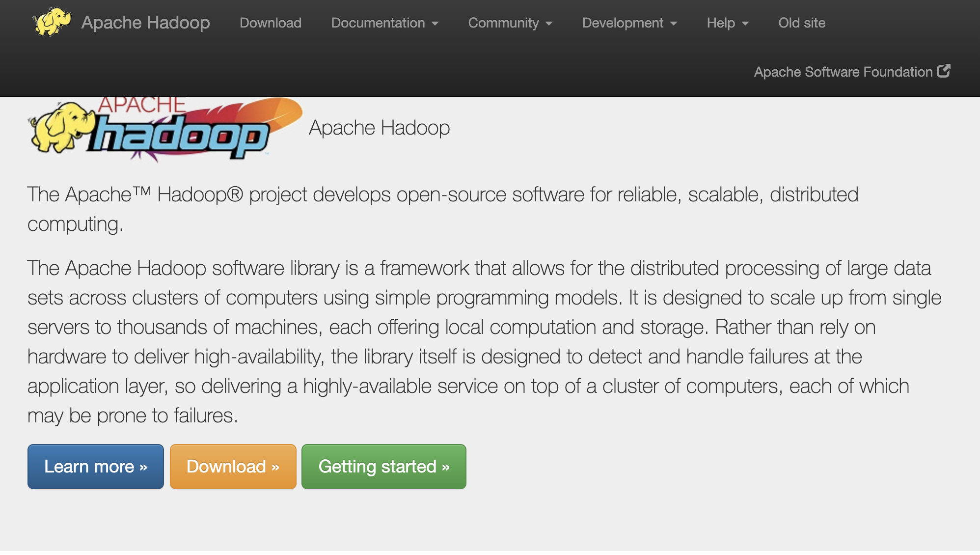Click the Apache Hadoop page heading
Screen dimensions: 980x555
click(x=380, y=128)
